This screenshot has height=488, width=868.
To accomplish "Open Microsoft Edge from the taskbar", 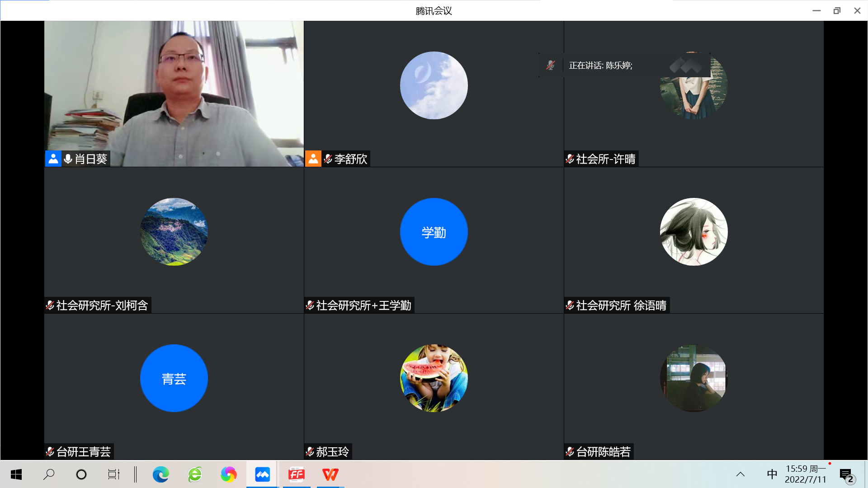I will click(160, 474).
